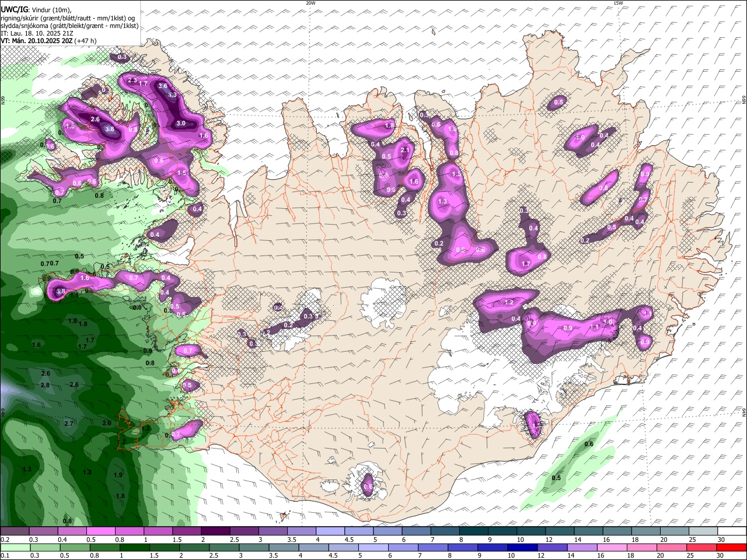747x560 pixels.
Task: Click the bright red 30 rain swatch
Action: 732,547
